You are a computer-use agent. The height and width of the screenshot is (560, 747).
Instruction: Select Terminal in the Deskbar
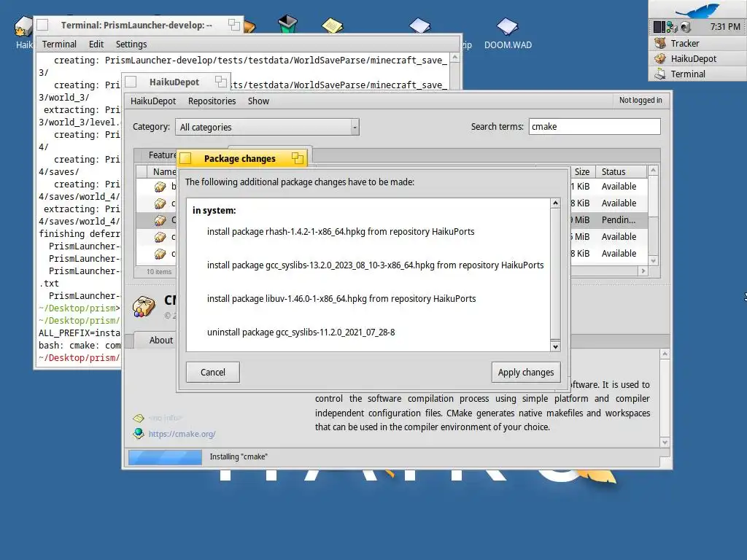pos(697,74)
